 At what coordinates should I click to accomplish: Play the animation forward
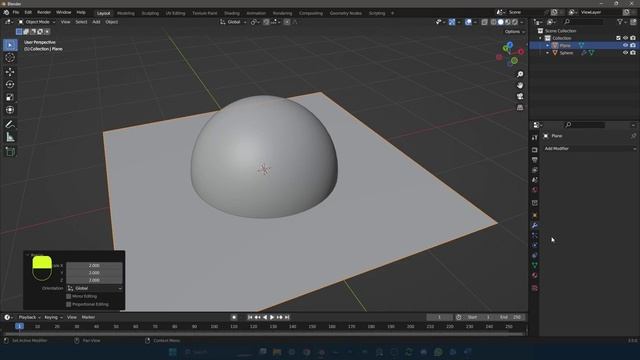tap(272, 317)
